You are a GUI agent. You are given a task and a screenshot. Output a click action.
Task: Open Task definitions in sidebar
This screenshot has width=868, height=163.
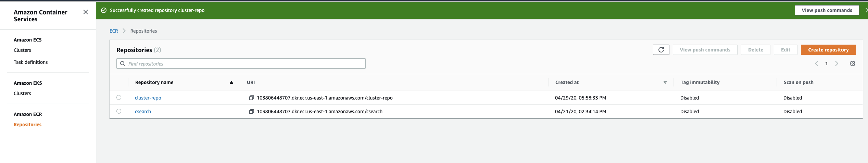30,62
